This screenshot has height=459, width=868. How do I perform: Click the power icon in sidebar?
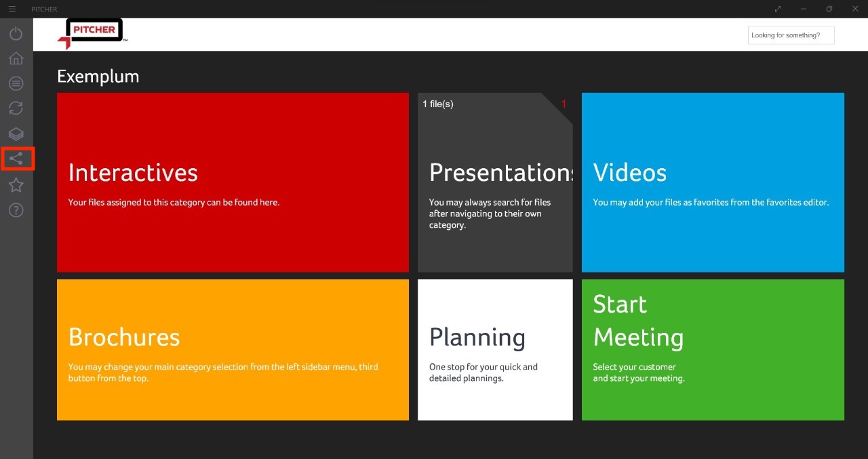[x=16, y=33]
